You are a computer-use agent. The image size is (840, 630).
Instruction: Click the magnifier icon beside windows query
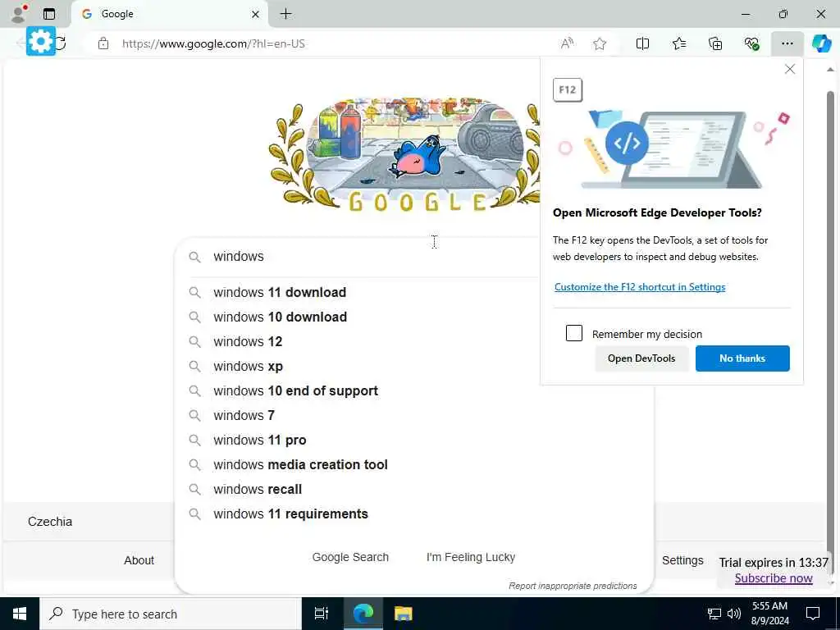coord(195,257)
